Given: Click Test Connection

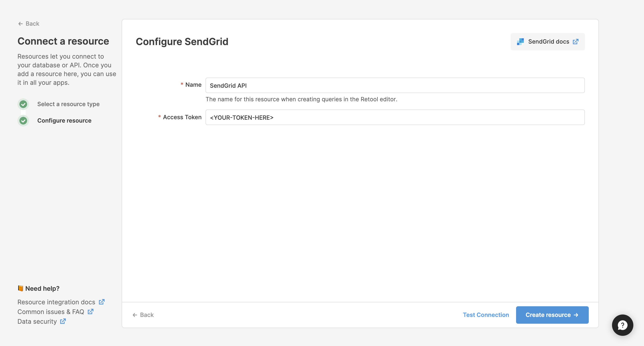Looking at the screenshot, I should tap(486, 315).
